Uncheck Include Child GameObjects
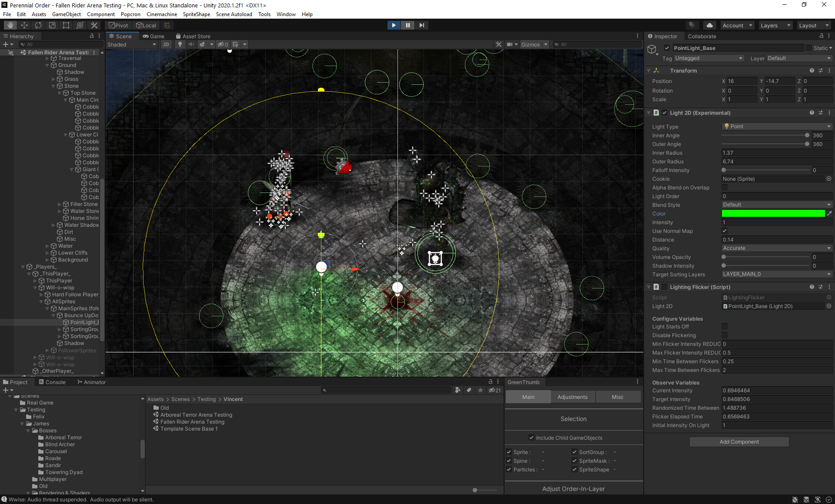Viewport: 835px width, 504px height. click(x=531, y=438)
